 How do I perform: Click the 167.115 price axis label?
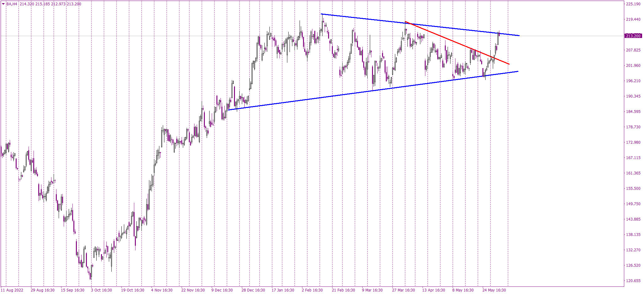[633, 158]
